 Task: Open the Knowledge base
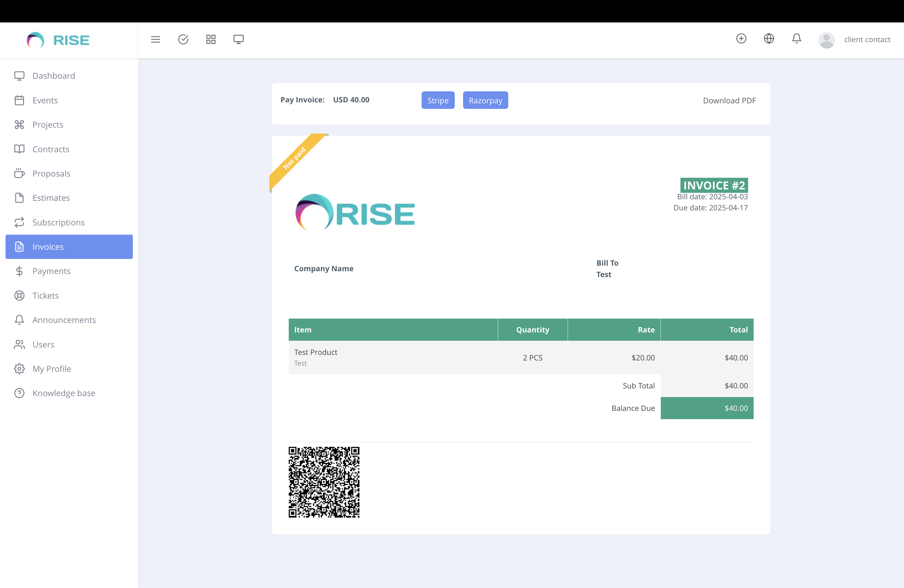click(x=63, y=393)
